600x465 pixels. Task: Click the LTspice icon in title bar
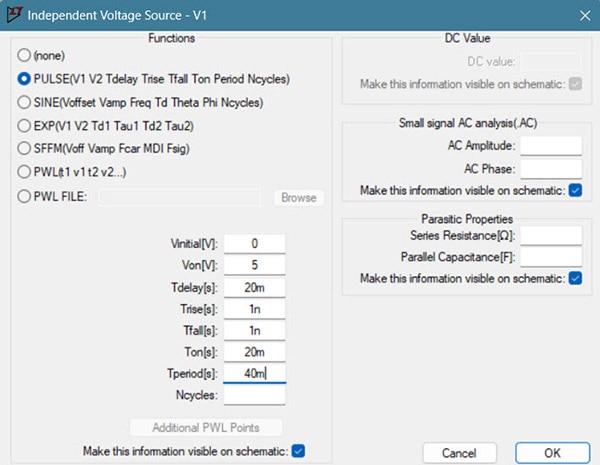[13, 15]
